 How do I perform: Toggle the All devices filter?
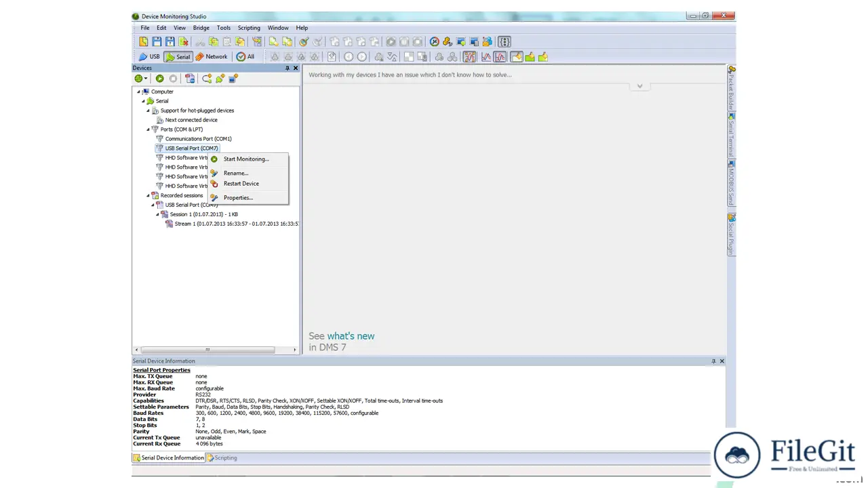pyautogui.click(x=245, y=57)
